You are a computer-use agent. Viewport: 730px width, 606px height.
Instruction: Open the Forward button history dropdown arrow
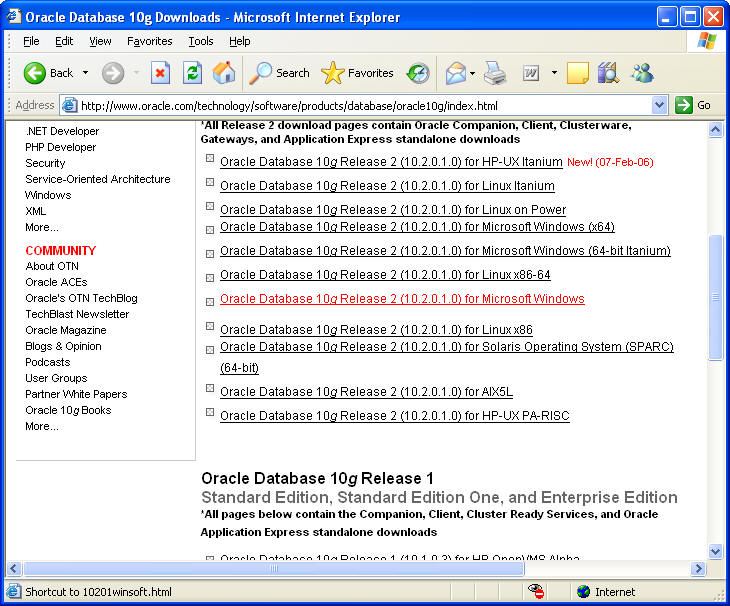click(136, 73)
